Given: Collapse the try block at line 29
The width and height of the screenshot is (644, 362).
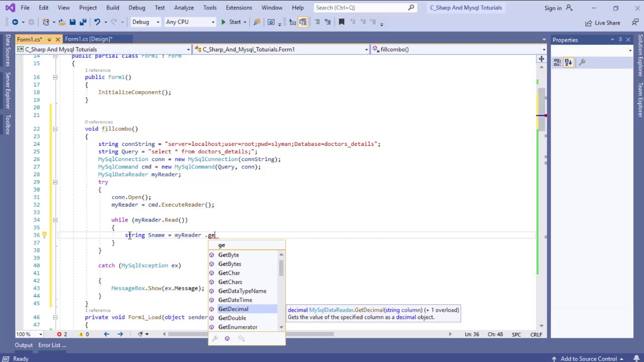Looking at the screenshot, I should point(55,182).
